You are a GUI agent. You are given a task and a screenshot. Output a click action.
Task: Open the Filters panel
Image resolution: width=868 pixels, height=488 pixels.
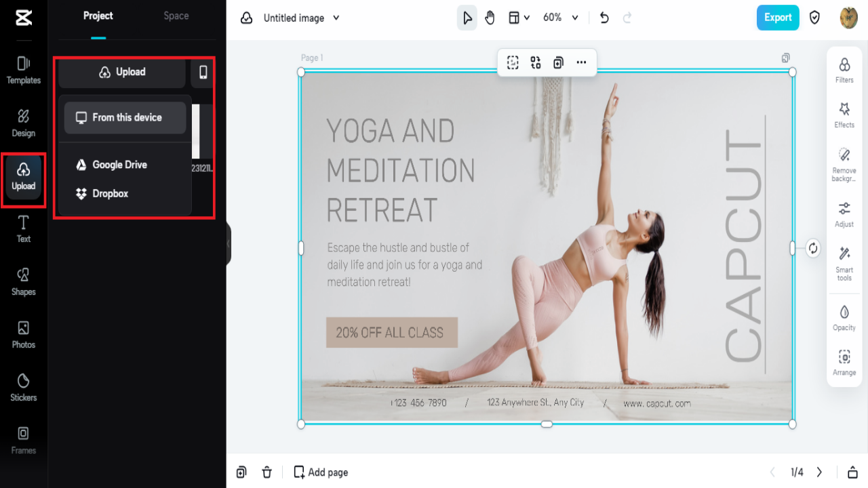click(x=844, y=71)
